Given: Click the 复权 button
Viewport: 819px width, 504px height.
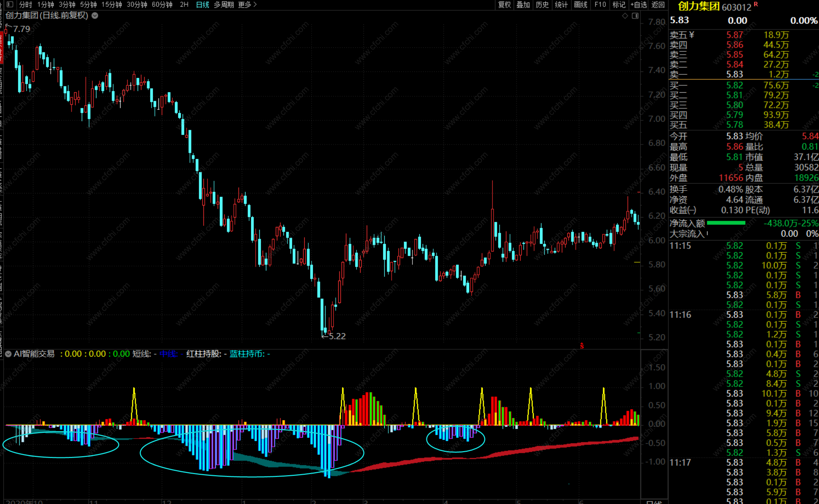Looking at the screenshot, I should click(504, 4).
